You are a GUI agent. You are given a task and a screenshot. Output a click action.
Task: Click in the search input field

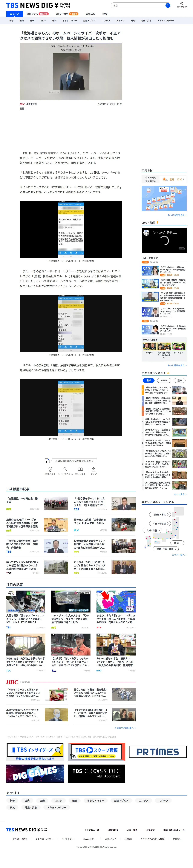click(x=138, y=5)
